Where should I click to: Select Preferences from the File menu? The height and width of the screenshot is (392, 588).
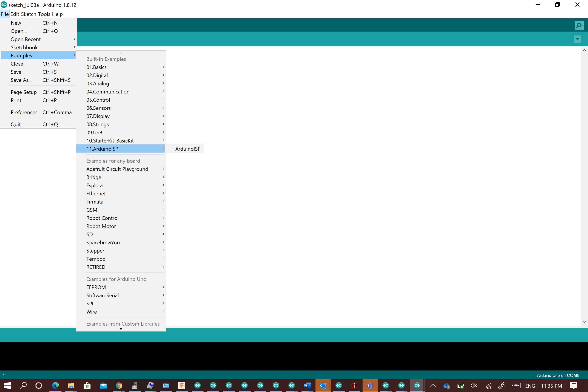(24, 112)
